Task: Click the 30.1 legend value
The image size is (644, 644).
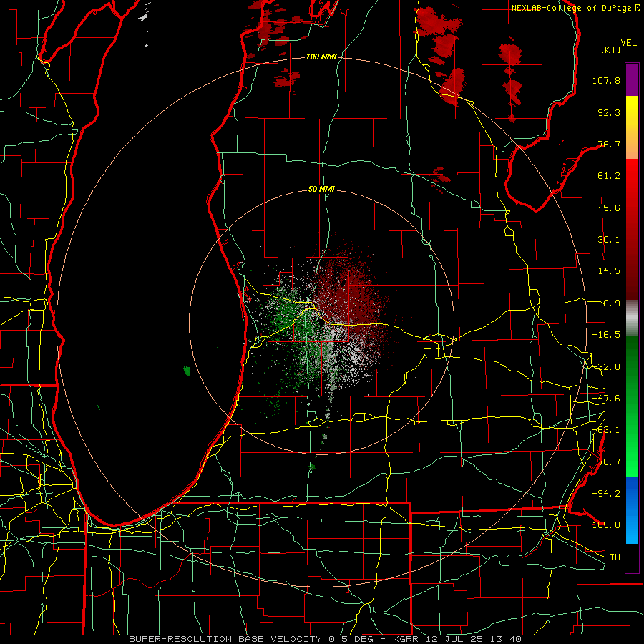Action: pyautogui.click(x=609, y=240)
